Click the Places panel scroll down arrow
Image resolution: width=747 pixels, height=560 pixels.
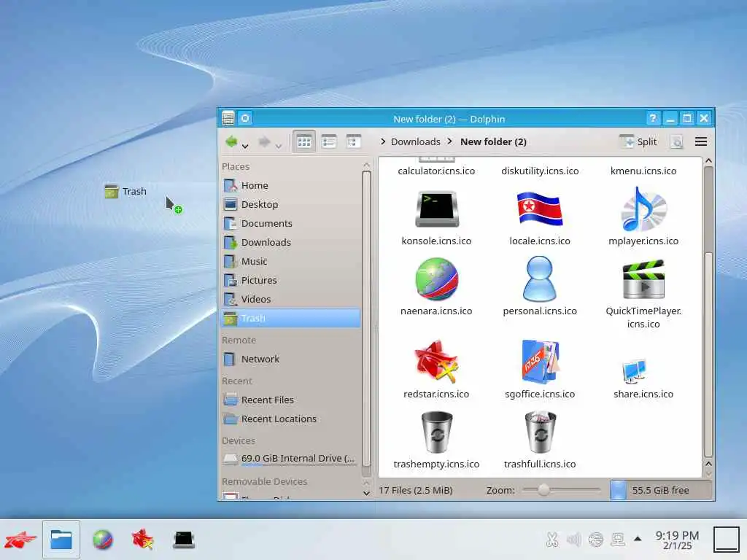point(366,494)
